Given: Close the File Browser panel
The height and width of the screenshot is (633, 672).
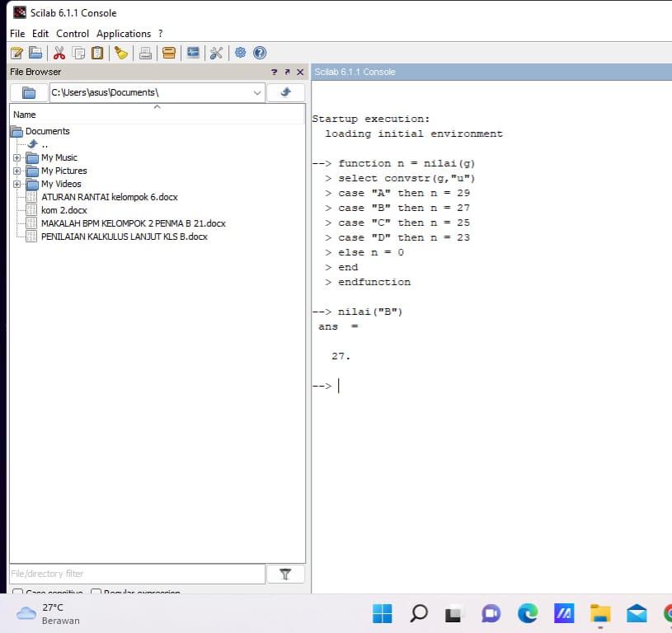Looking at the screenshot, I should [x=300, y=72].
